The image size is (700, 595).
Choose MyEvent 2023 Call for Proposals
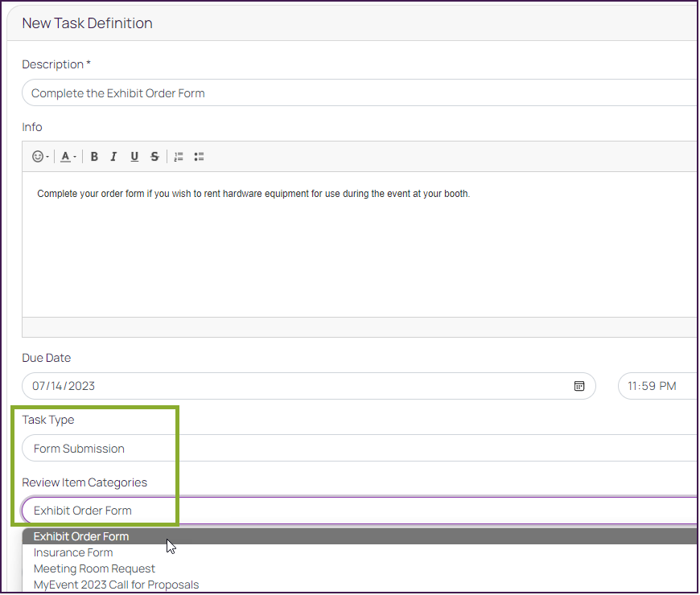tap(360, 585)
